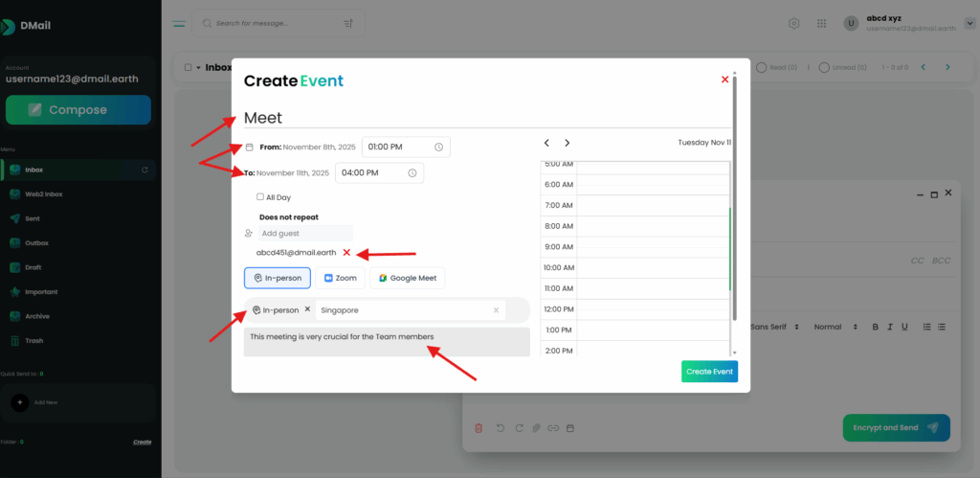Open the Does not repeat dropdown
This screenshot has width=980, height=478.
tap(288, 217)
